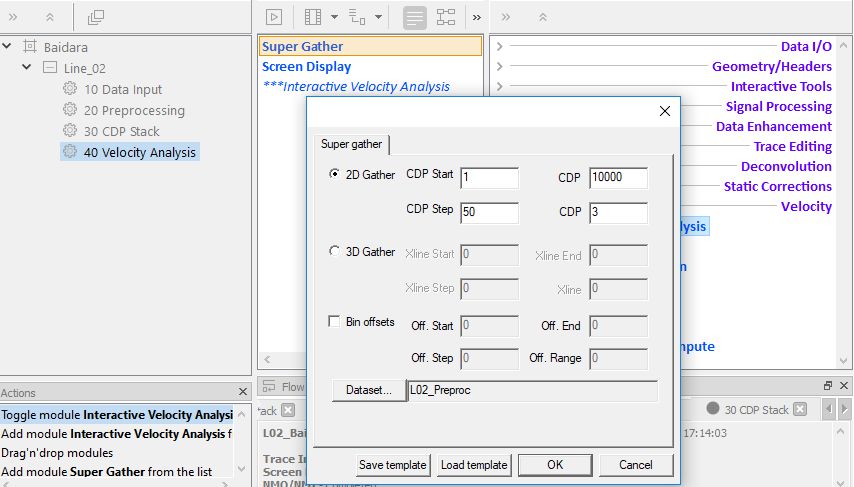Click the Dataset... button
The width and height of the screenshot is (854, 487).
(369, 391)
